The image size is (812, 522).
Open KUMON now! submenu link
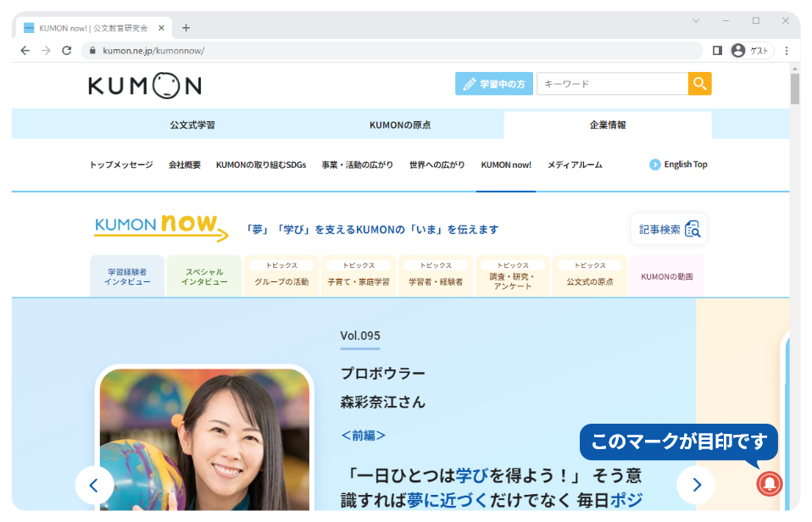point(506,164)
